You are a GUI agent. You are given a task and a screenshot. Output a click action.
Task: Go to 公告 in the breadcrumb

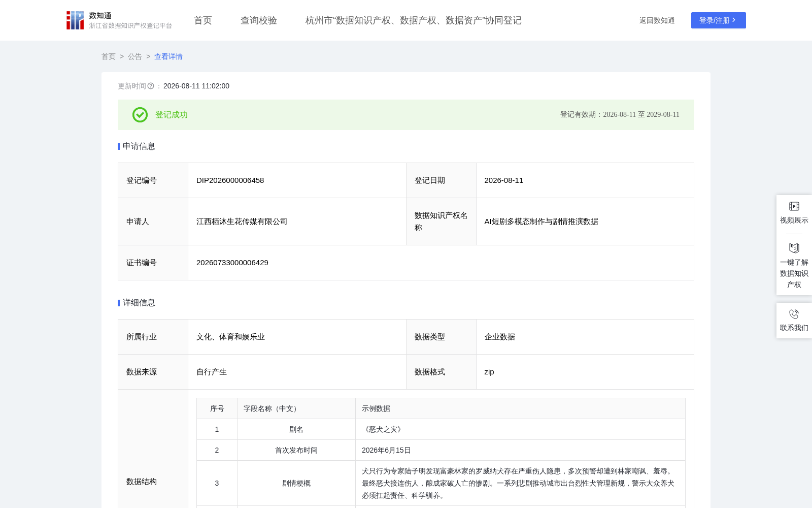click(x=135, y=56)
